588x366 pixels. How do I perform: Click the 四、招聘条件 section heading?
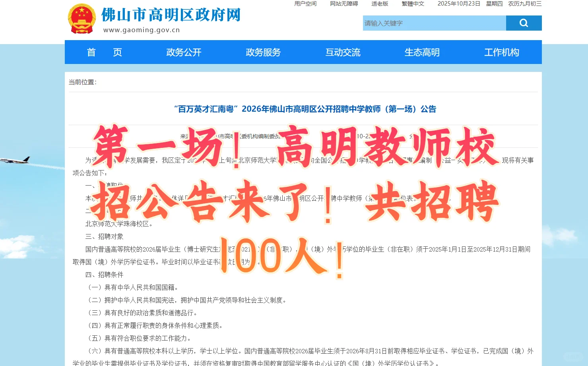(104, 275)
